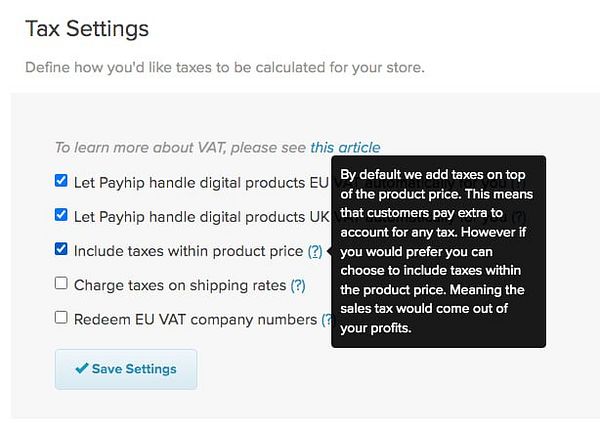
Task: Click the 'To learn more about VAT' note
Action: [x=180, y=147]
